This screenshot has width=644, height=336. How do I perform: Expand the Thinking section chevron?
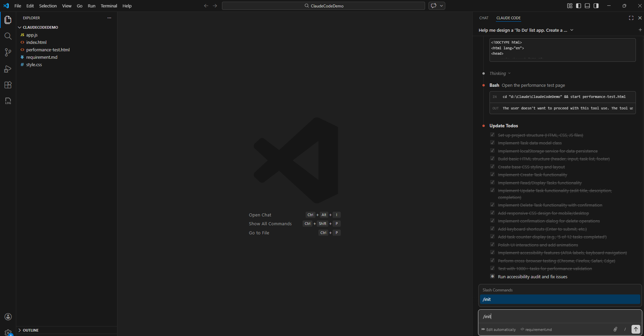pos(509,73)
